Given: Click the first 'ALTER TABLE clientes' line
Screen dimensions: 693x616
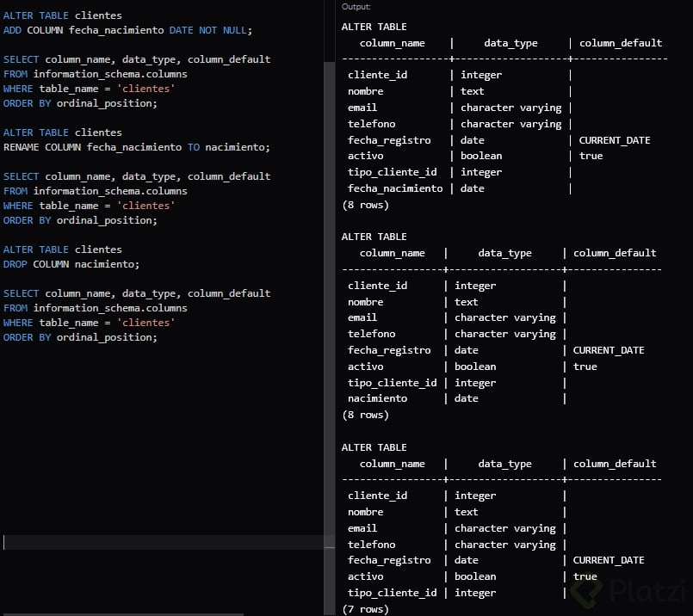Looking at the screenshot, I should tap(62, 15).
